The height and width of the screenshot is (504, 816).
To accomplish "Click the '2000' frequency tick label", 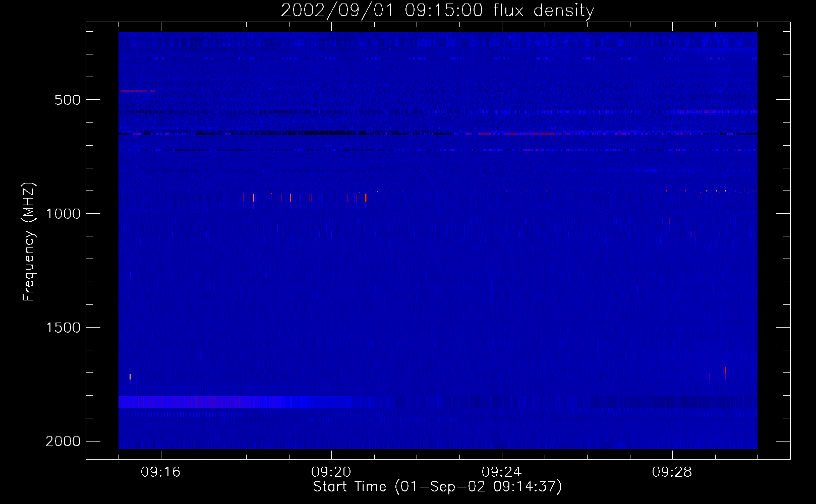I will (x=63, y=442).
